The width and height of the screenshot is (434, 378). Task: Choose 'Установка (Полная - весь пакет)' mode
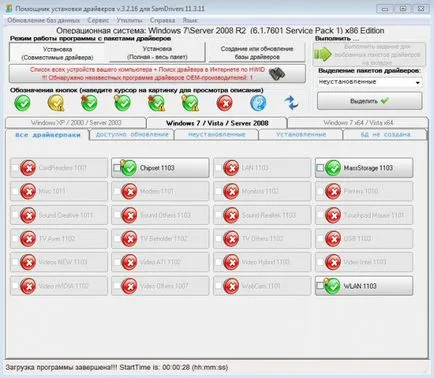(157, 53)
